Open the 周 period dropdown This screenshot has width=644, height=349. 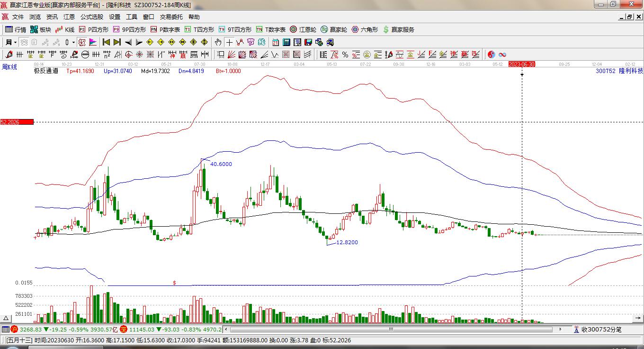click(11, 42)
